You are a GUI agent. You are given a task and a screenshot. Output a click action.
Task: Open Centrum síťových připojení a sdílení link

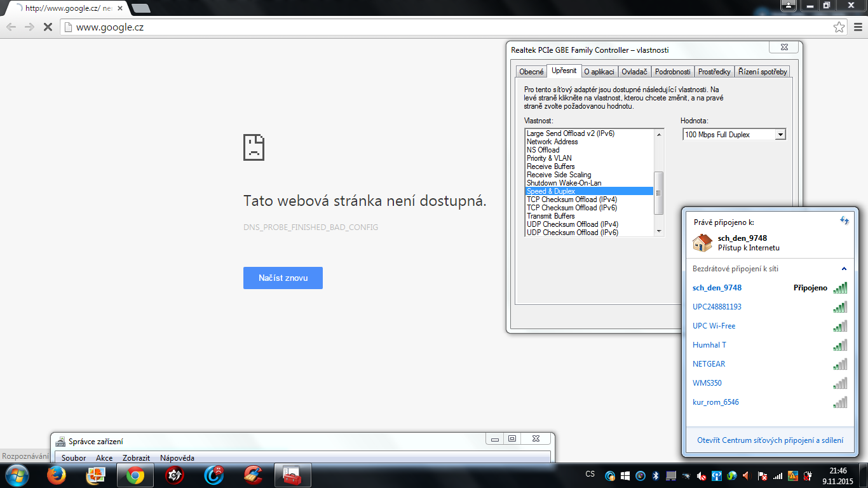pyautogui.click(x=770, y=440)
